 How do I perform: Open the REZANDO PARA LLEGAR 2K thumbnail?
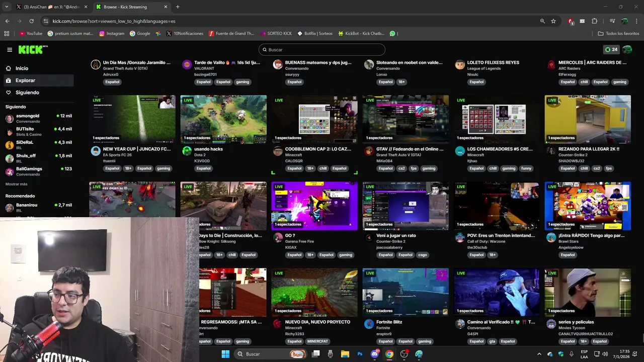(x=588, y=119)
